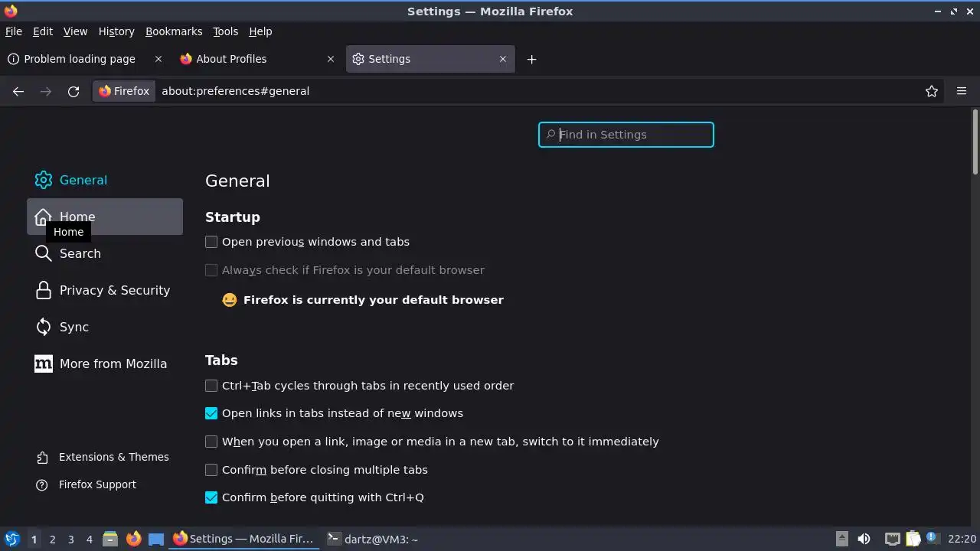Image resolution: width=980 pixels, height=551 pixels.
Task: Switch to workspace 2 in taskbar
Action: [x=52, y=540]
